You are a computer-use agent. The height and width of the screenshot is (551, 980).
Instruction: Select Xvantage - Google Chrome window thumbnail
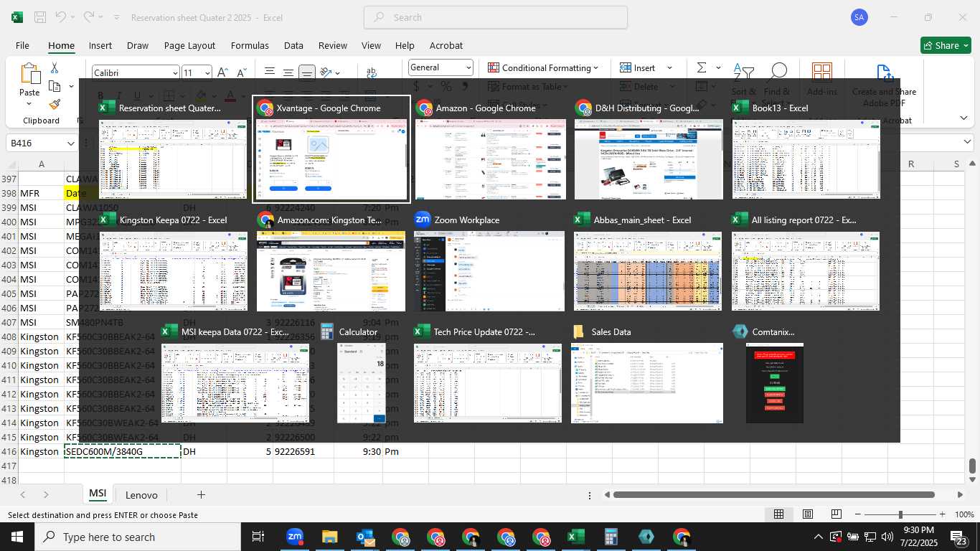331,149
